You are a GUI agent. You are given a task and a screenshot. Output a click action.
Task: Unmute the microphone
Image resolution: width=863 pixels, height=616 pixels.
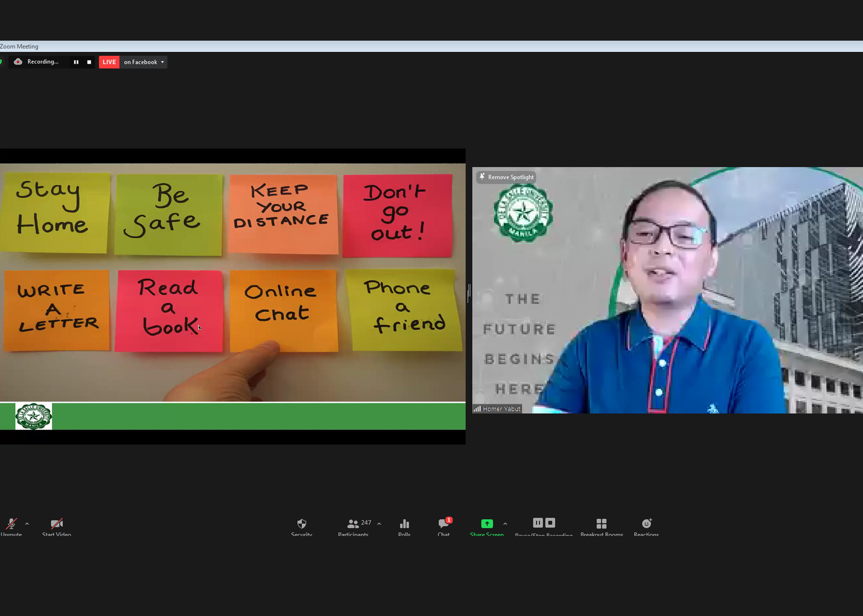[x=11, y=524]
